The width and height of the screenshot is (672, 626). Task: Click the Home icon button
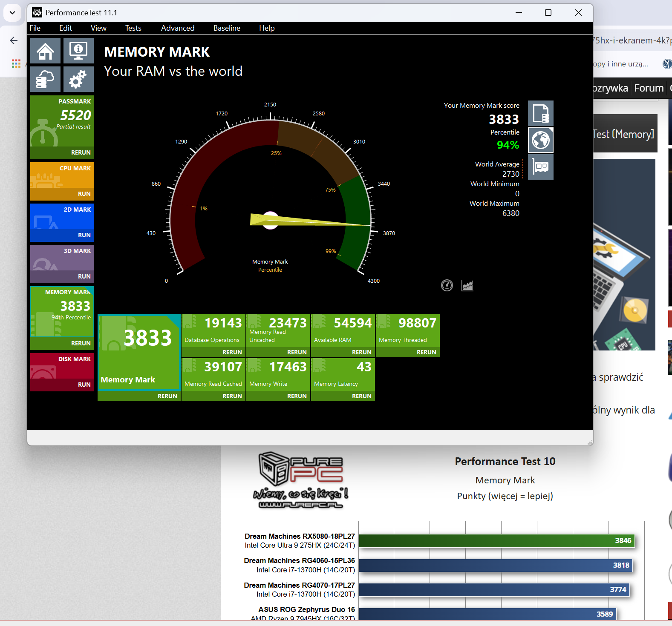pyautogui.click(x=45, y=51)
